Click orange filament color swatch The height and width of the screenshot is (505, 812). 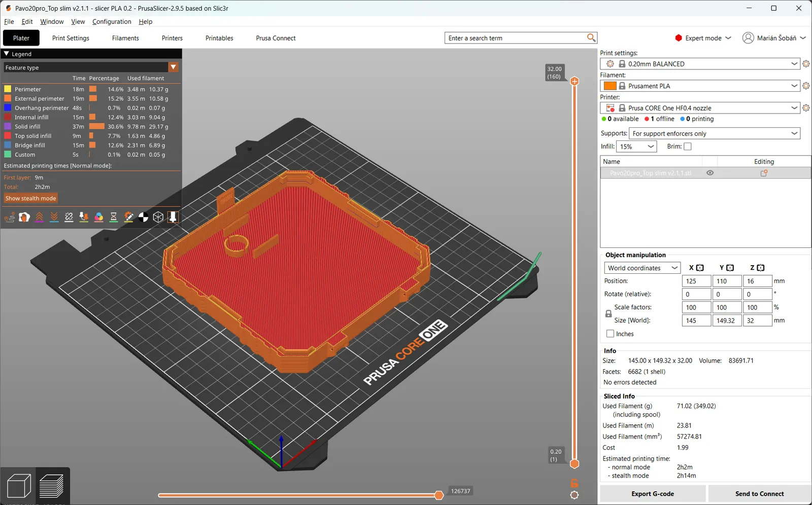(610, 86)
